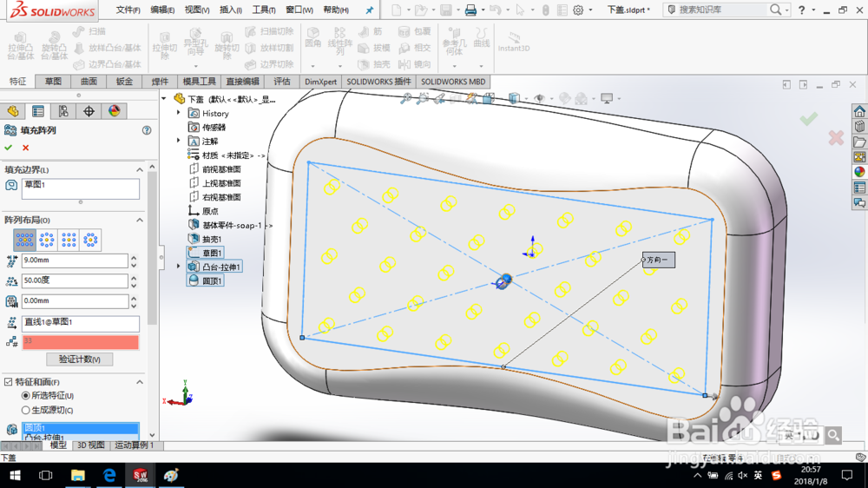Expand History node in tree
The width and height of the screenshot is (868, 488).
178,113
